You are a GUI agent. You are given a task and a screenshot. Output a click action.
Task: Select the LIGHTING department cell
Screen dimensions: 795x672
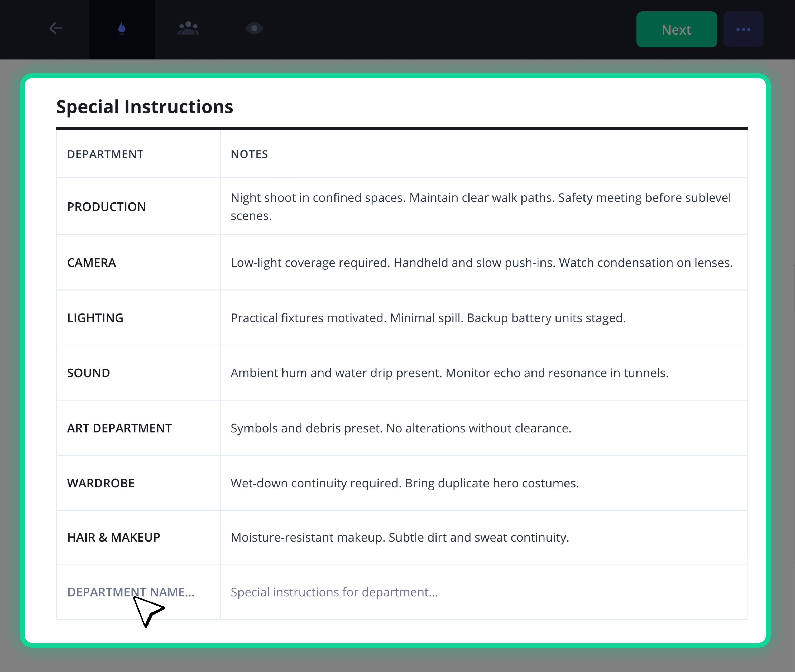pos(138,318)
